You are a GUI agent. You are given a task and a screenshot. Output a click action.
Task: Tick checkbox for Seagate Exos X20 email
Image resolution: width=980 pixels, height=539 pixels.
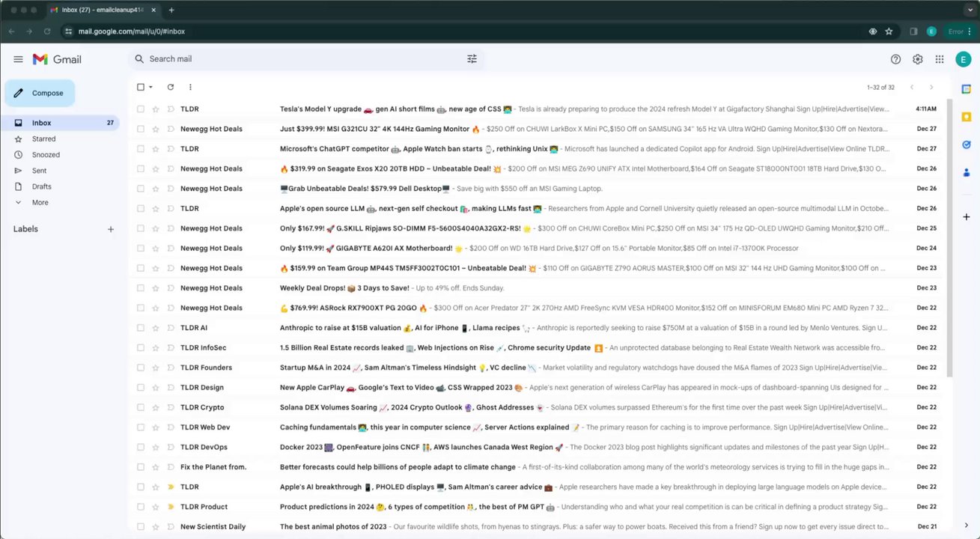pos(140,168)
